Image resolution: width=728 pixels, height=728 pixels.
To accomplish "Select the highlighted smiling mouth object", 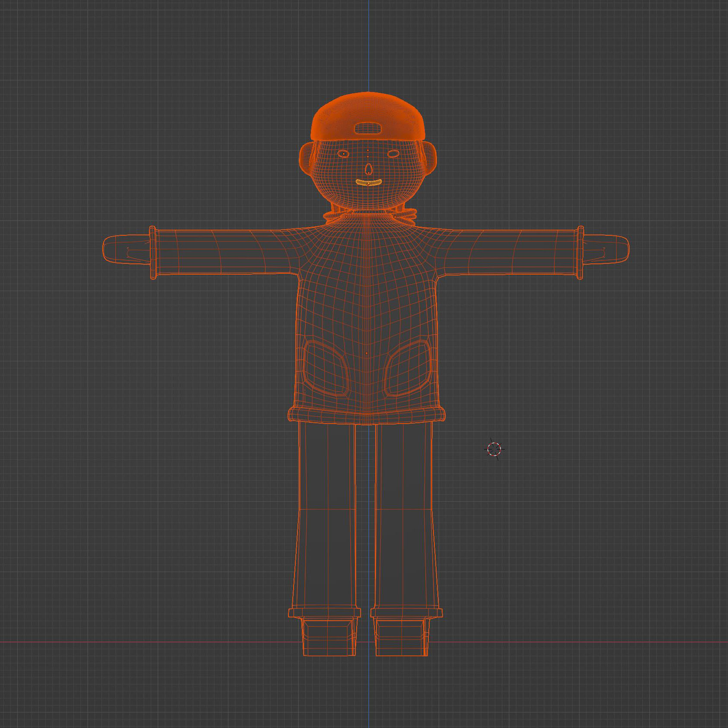I will (368, 183).
